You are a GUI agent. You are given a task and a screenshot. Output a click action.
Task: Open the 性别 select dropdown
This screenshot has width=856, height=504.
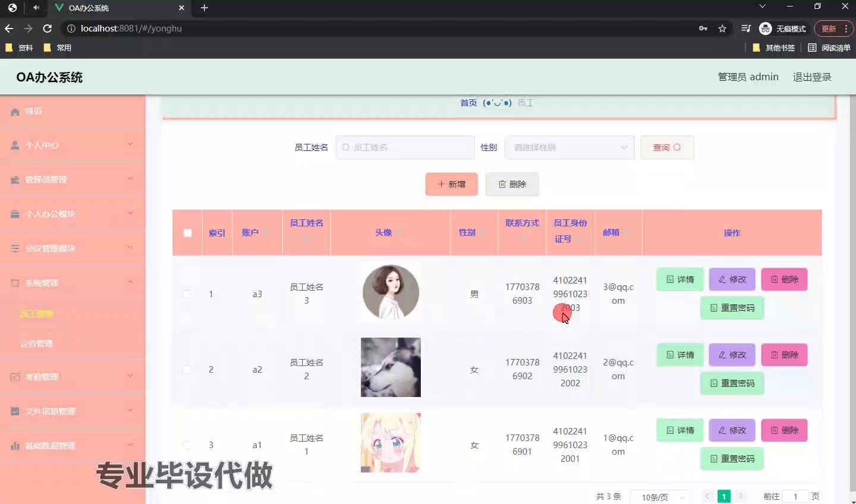click(569, 147)
